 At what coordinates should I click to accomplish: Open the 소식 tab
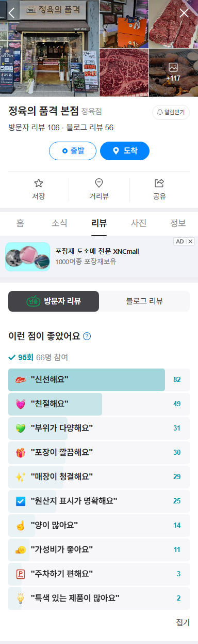(x=59, y=223)
